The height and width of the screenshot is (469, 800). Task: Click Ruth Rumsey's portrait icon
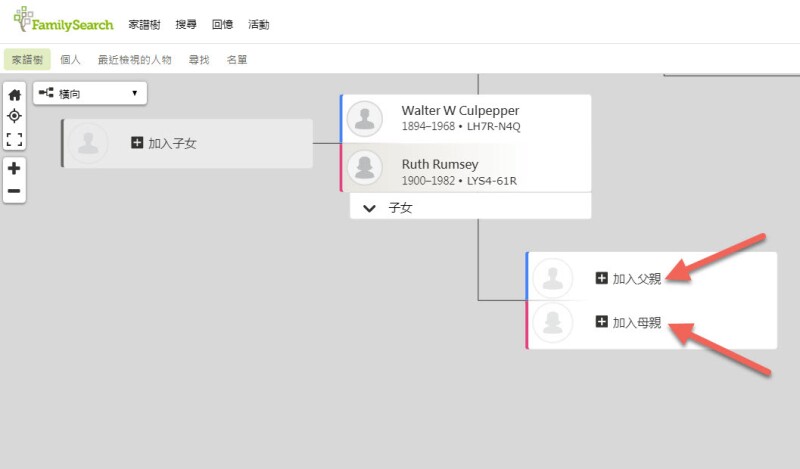pyautogui.click(x=365, y=167)
